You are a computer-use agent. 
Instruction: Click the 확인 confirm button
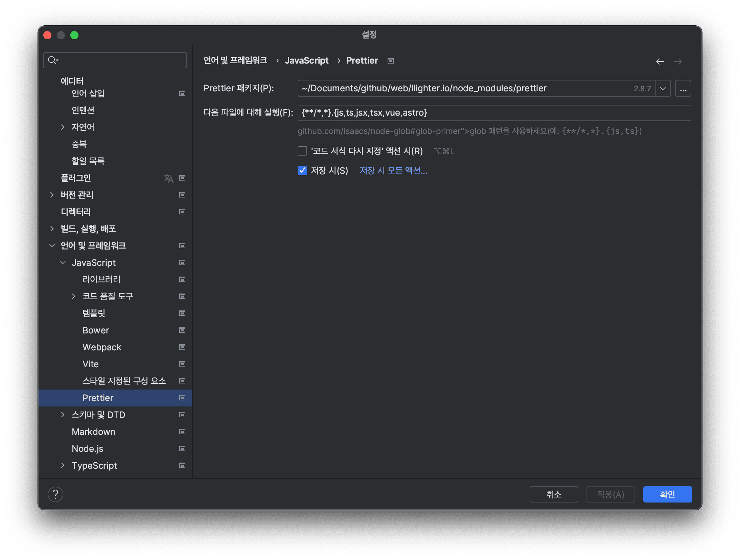(x=667, y=494)
